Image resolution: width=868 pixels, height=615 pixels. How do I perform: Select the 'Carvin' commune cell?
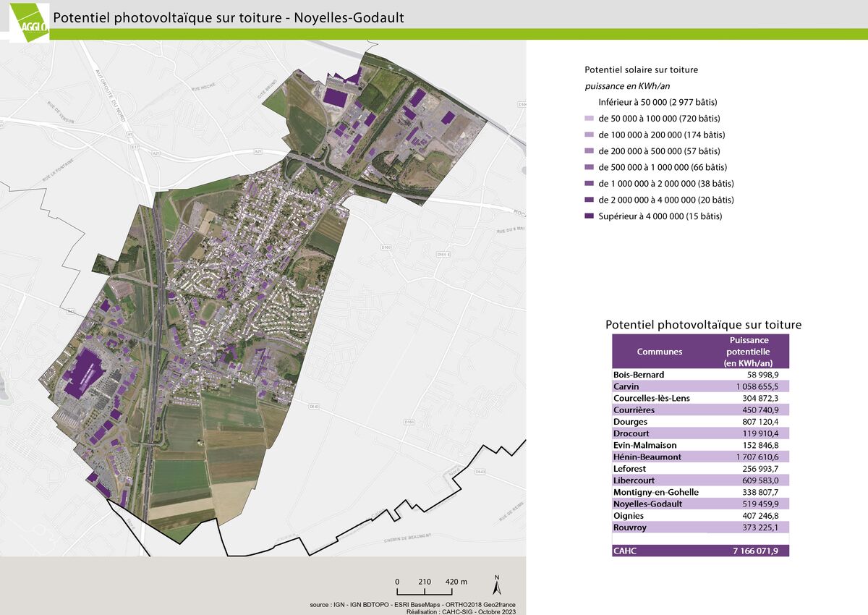(x=626, y=387)
